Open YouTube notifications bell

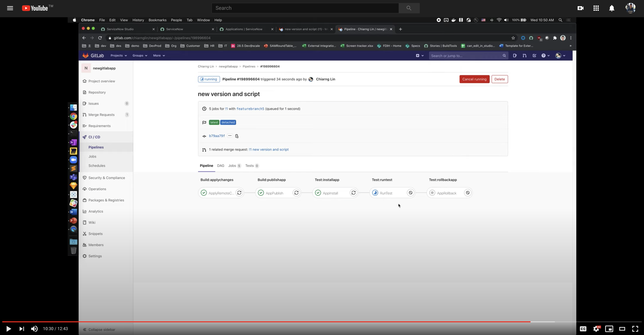pos(611,8)
